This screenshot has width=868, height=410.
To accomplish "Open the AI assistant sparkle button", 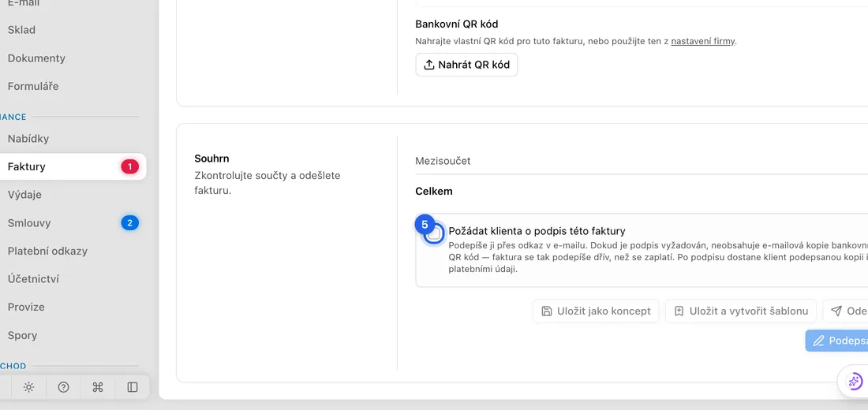I will [855, 382].
